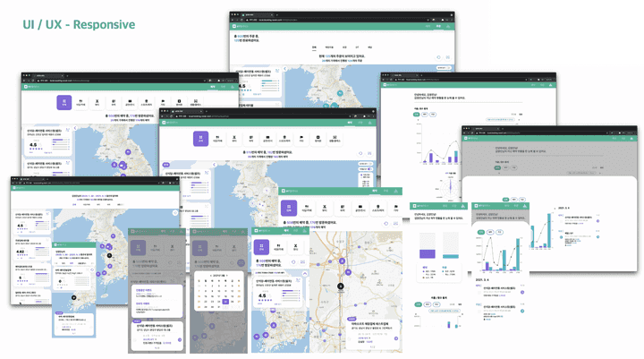Screen dimensions: 644x359
Task: Go to the next month in the calendar popup
Action: pos(227,275)
